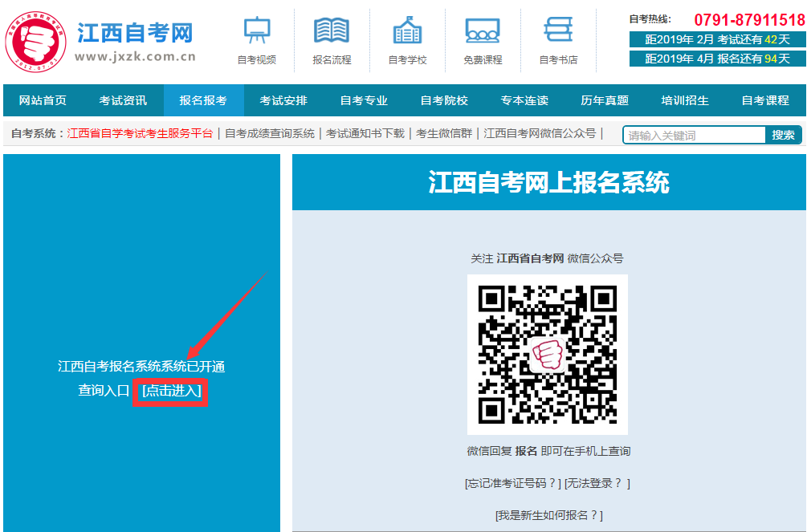Go to 网站首页 in navigation bar
This screenshot has width=807, height=532.
[43, 100]
